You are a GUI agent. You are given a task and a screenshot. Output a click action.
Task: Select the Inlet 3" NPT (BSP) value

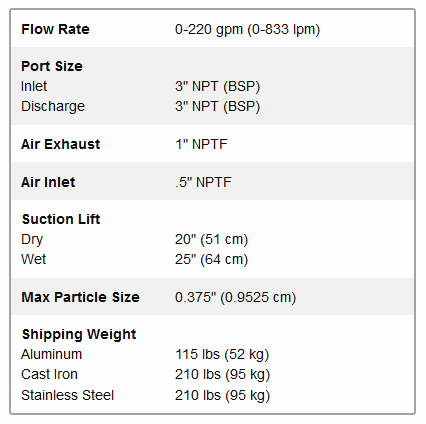pos(217,86)
